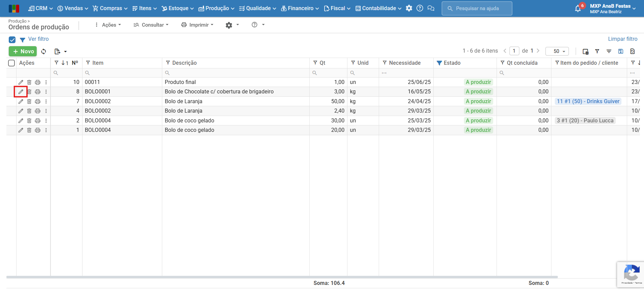Screen dimensions: 644x292
Task: Click the save layout icon
Action: pos(621,51)
